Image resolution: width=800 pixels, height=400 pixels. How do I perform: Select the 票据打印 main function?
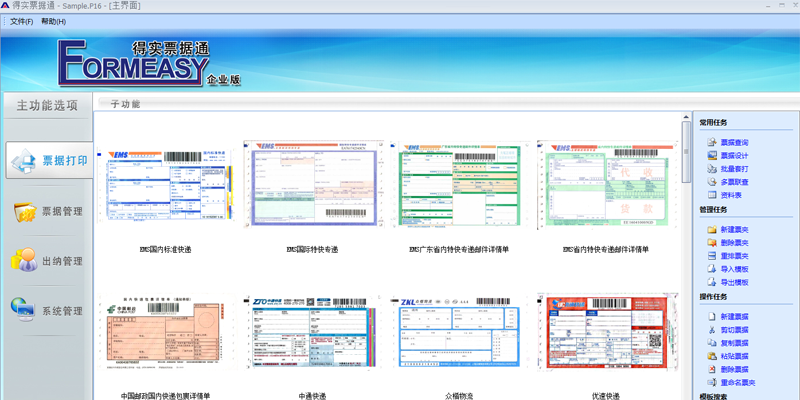pos(49,160)
